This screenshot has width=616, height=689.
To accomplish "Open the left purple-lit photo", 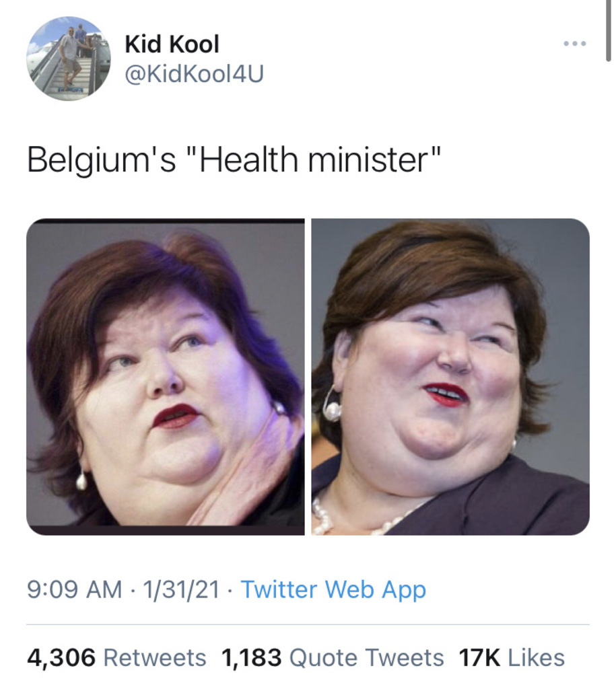I will pos(166,377).
